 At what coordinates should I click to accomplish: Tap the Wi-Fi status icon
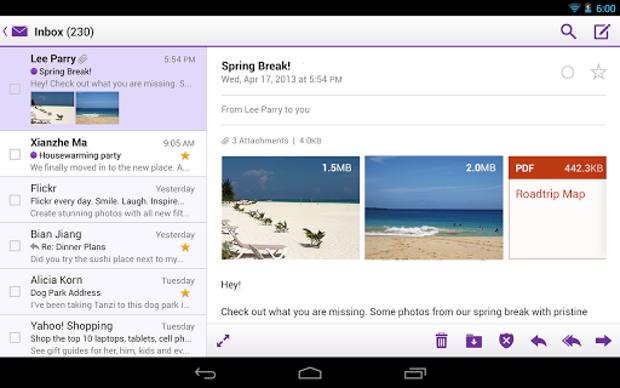point(574,8)
